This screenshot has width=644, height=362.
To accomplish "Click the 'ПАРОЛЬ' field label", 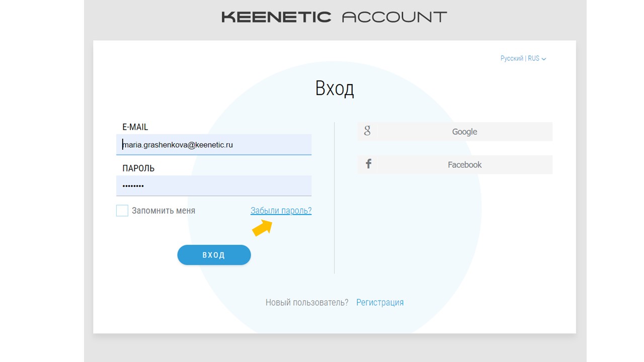I will [x=138, y=168].
